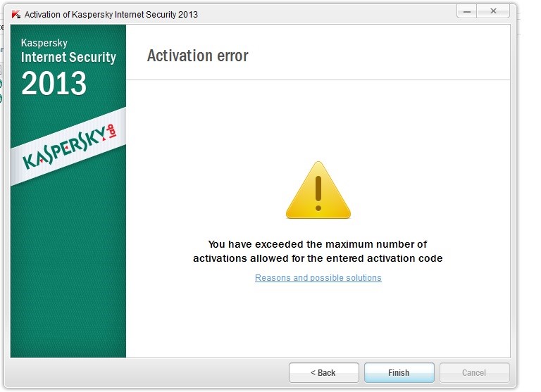Click the red Kaspersky K icon in title bar
541x392 pixels.
coord(16,15)
